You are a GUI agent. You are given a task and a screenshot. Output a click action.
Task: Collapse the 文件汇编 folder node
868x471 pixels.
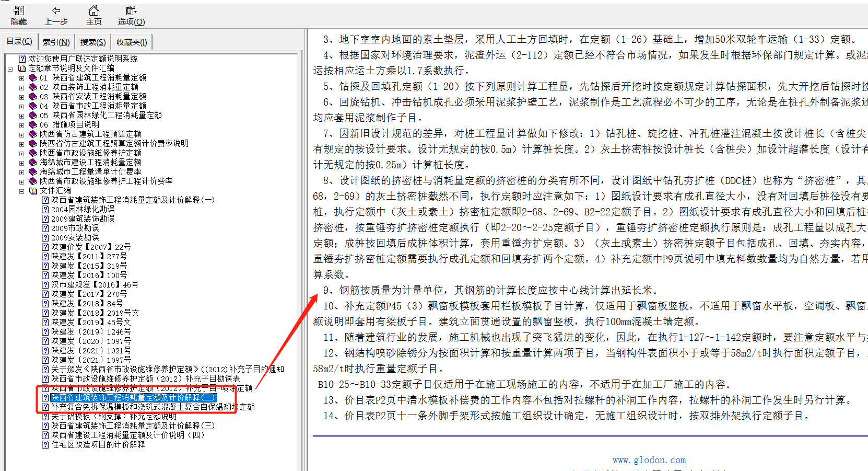[22, 191]
